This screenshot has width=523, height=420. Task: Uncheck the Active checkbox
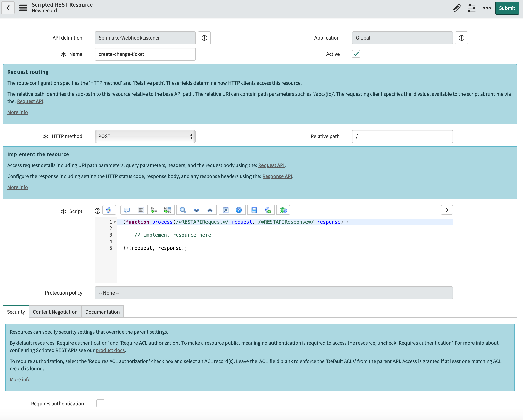tap(356, 54)
